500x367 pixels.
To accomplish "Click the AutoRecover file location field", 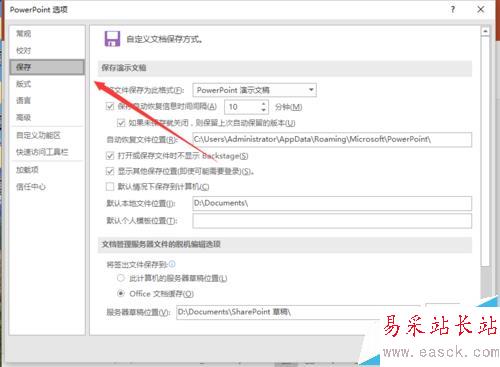I will point(332,139).
